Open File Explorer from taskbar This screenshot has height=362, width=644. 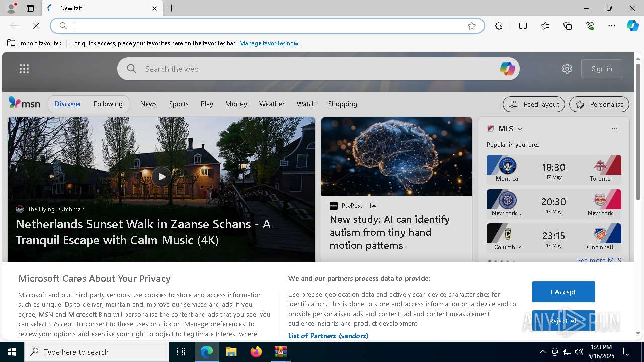[231, 352]
